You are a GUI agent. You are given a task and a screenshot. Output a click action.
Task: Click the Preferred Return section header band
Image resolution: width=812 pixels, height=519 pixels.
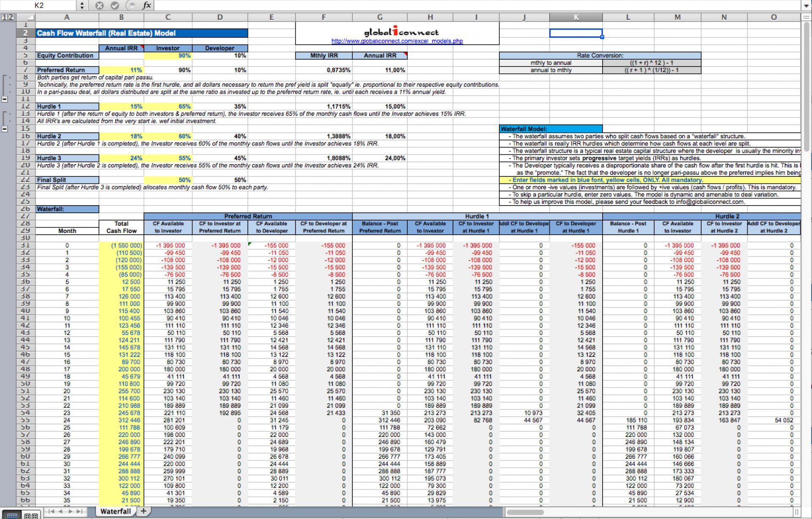pos(248,216)
